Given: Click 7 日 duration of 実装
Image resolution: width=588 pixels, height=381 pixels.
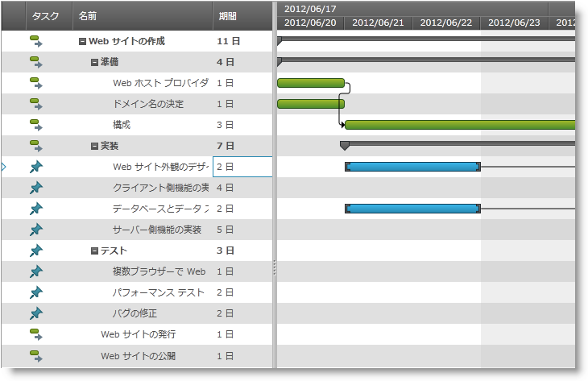Looking at the screenshot, I should coord(226,146).
